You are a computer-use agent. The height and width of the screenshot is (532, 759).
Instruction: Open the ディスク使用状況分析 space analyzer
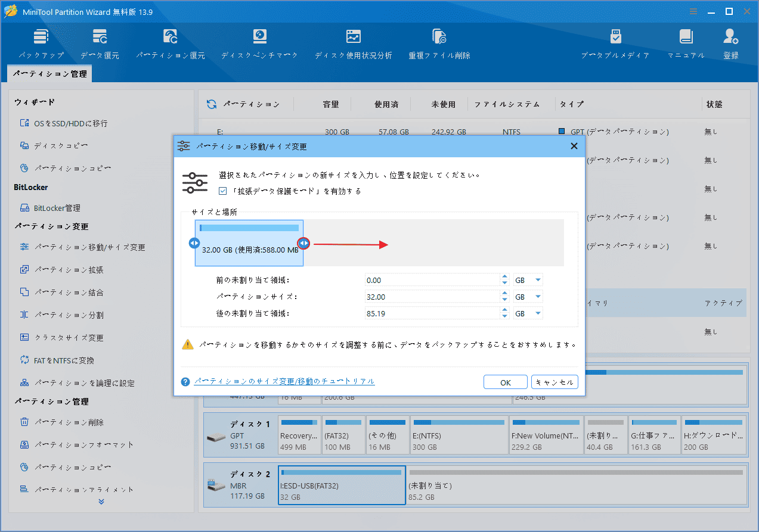tap(353, 44)
